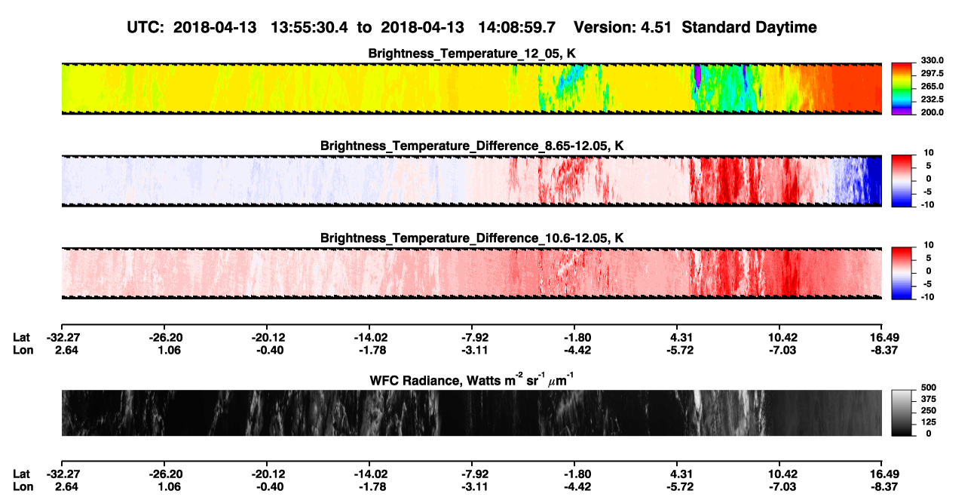This screenshot has width=980, height=503.
Task: Click the 10.6-12.05 difference color scale bar
Action: tap(902, 271)
